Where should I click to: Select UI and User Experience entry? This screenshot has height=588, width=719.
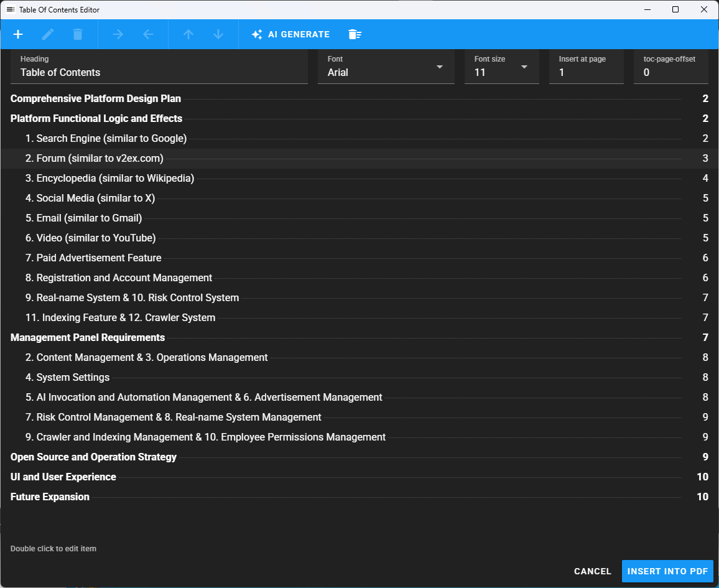coord(359,477)
